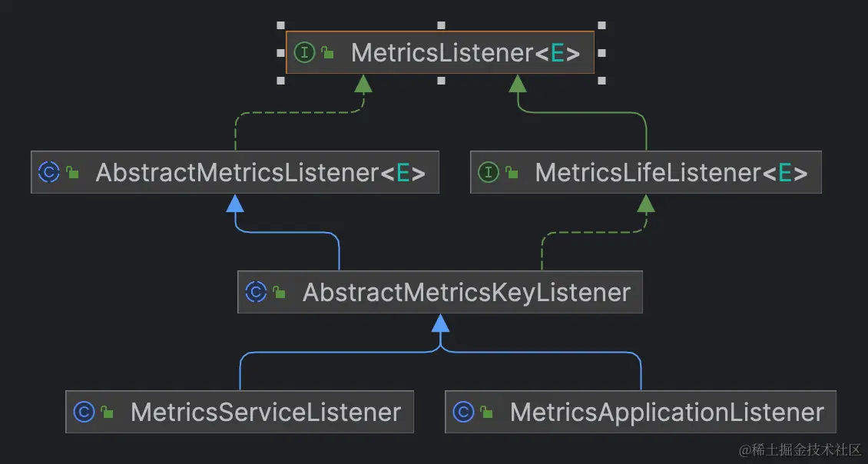Viewport: 868px width, 464px height.
Task: Click the interface icon on MetricsLifeListener<E>
Action: pos(489,172)
